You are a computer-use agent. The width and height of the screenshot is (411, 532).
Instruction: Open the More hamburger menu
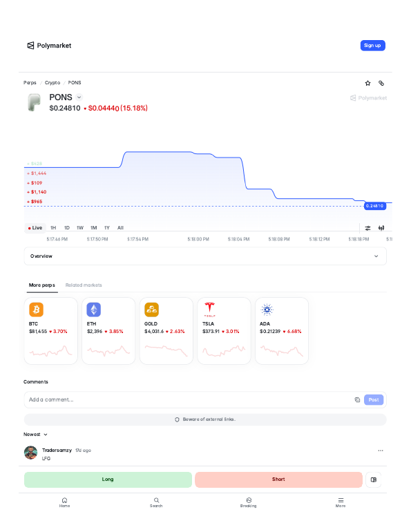tap(341, 502)
